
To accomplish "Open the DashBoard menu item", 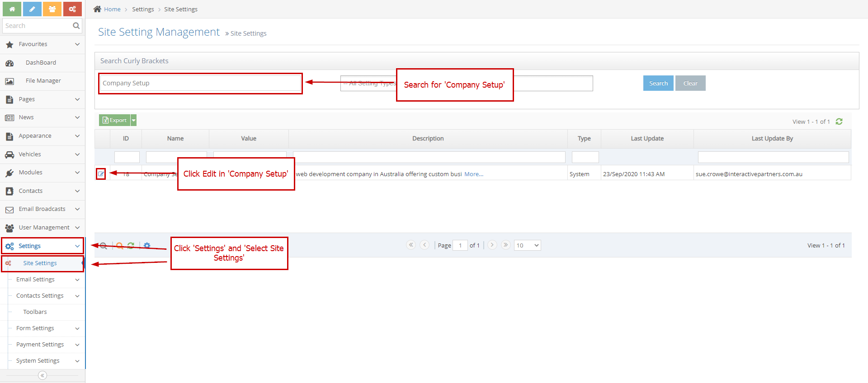I will click(41, 63).
